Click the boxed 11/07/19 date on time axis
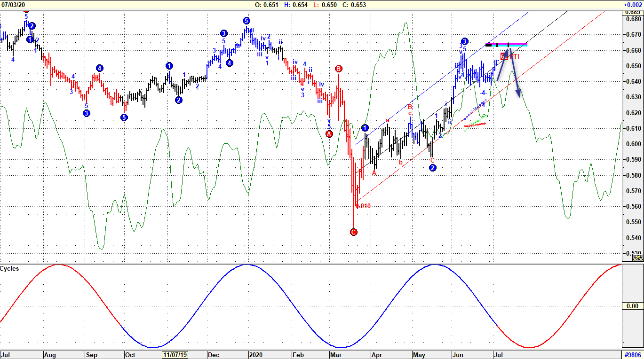644x359 pixels. point(175,355)
